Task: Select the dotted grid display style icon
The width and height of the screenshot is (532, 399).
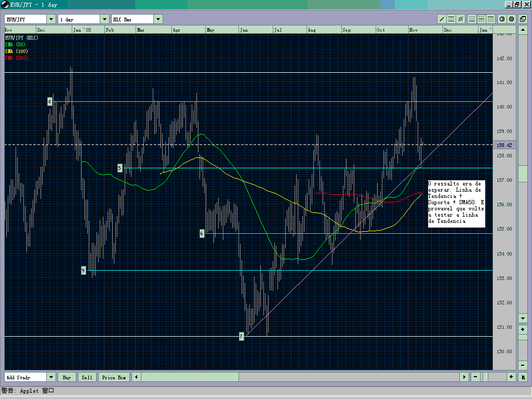Action: click(471, 19)
